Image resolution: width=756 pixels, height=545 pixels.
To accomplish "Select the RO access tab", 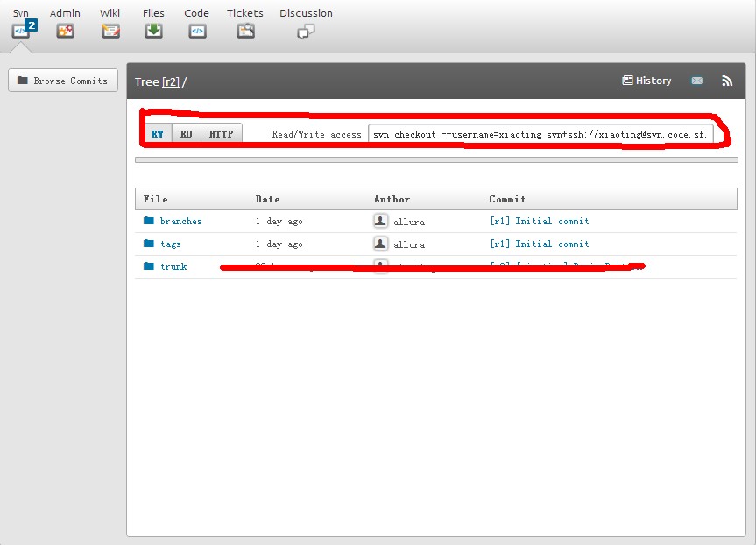I will pos(186,133).
